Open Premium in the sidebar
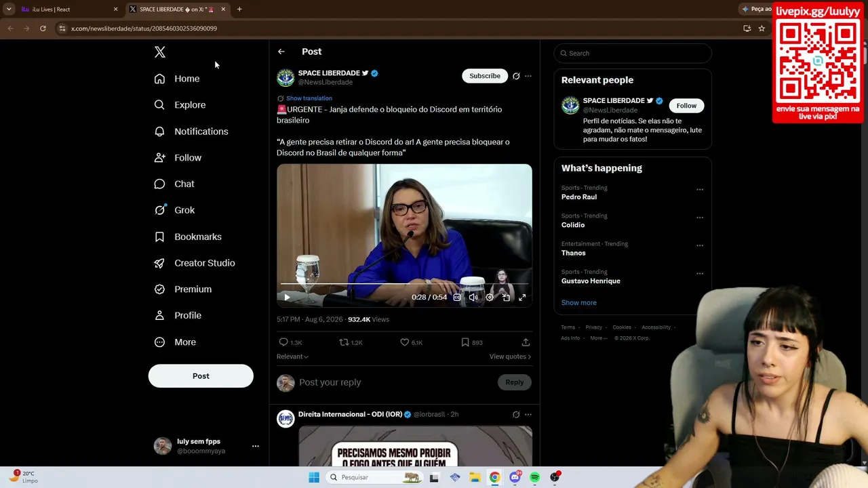This screenshot has height=488, width=868. point(183,289)
